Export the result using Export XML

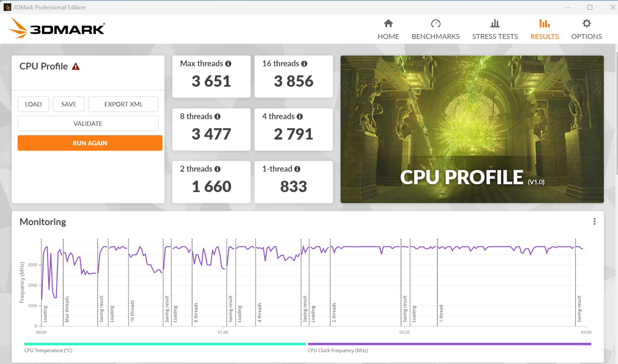pyautogui.click(x=123, y=104)
